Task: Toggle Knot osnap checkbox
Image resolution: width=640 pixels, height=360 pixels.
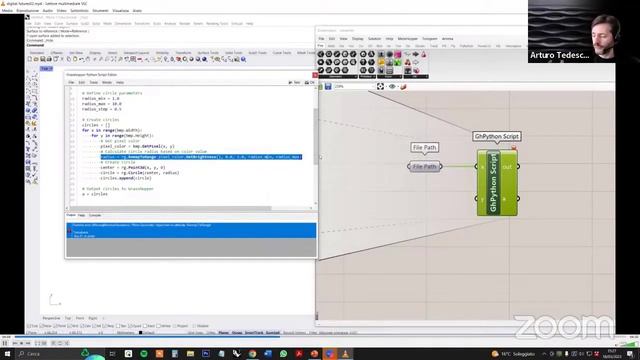Action: (x=145, y=326)
